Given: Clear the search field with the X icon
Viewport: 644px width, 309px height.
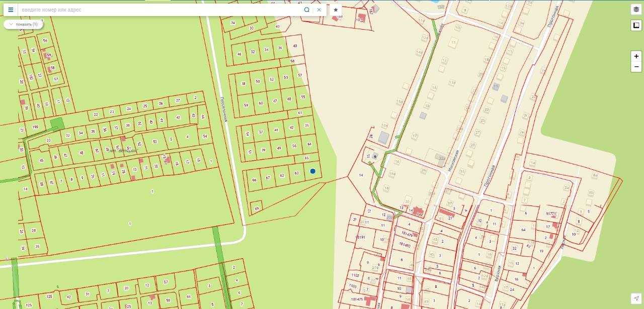Looking at the screenshot, I should 319,10.
